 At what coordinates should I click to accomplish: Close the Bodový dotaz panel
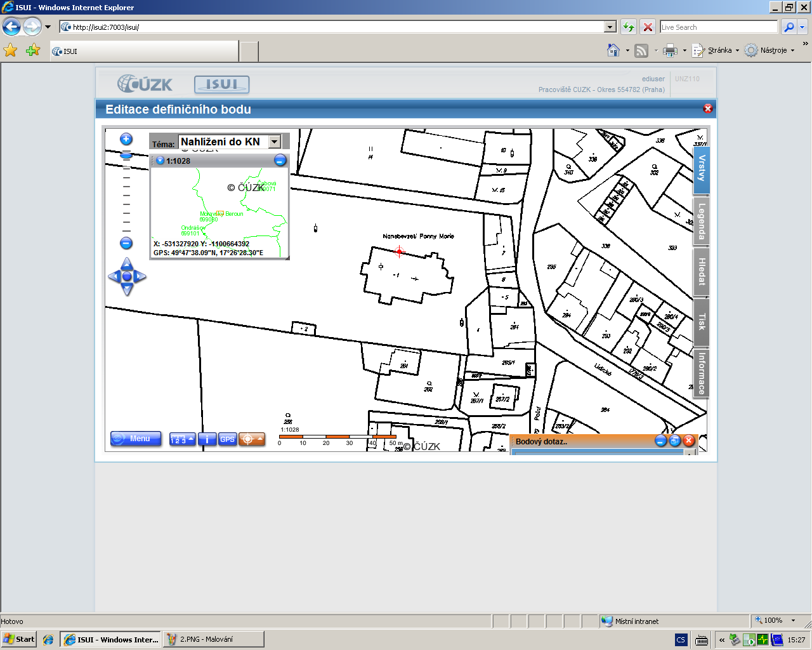pyautogui.click(x=689, y=441)
